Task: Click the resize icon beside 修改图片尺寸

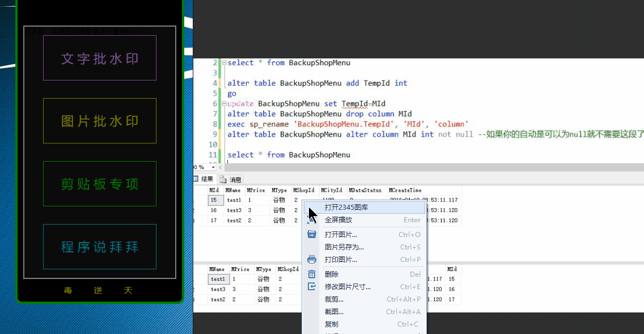Action: [x=312, y=286]
